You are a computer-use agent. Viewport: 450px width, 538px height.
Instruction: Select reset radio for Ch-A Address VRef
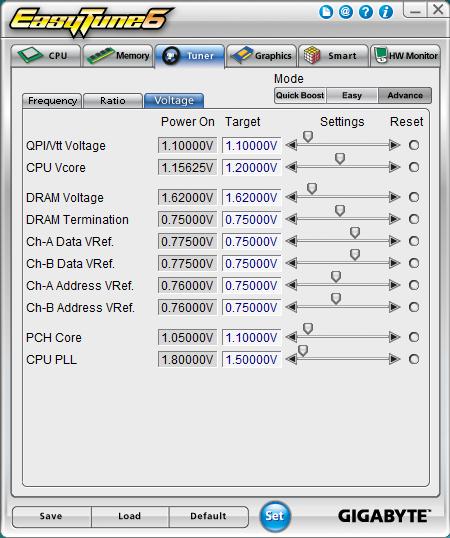pyautogui.click(x=414, y=285)
